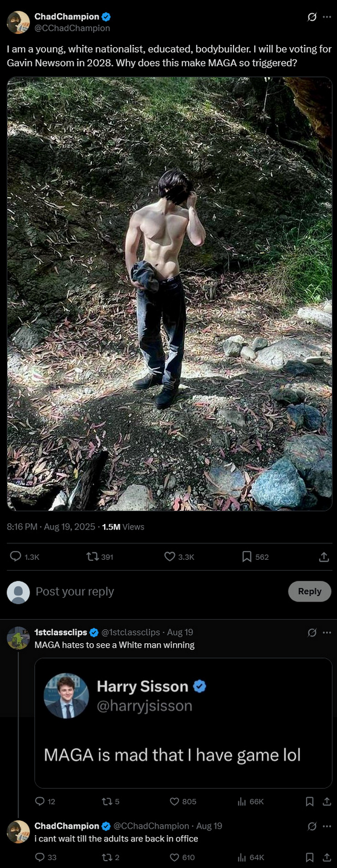Open the shirtless man photo in post
The image size is (337, 868).
point(169,294)
